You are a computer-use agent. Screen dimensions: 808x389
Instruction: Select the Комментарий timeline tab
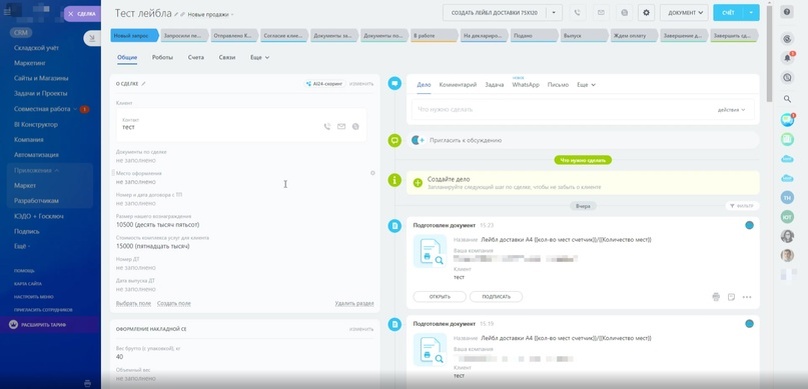pos(458,84)
